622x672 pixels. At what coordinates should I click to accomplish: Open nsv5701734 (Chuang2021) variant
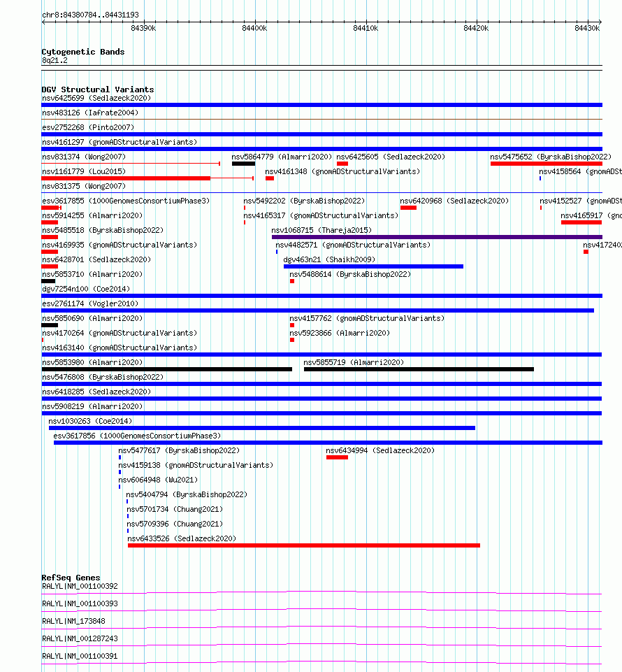coord(175,509)
